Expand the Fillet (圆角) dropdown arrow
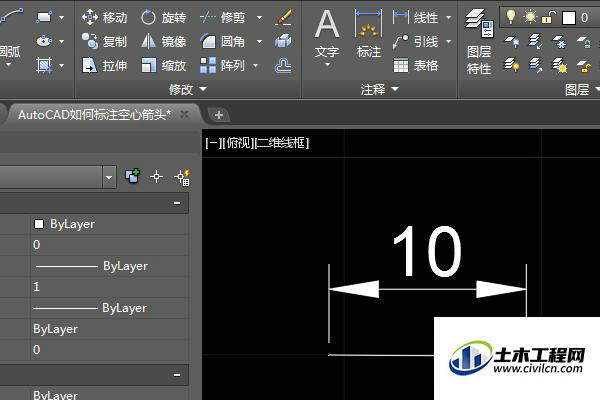The image size is (600, 400). point(259,41)
